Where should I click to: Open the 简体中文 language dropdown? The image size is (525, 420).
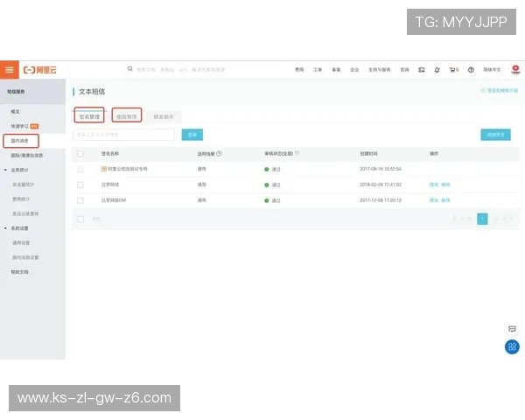(x=492, y=70)
